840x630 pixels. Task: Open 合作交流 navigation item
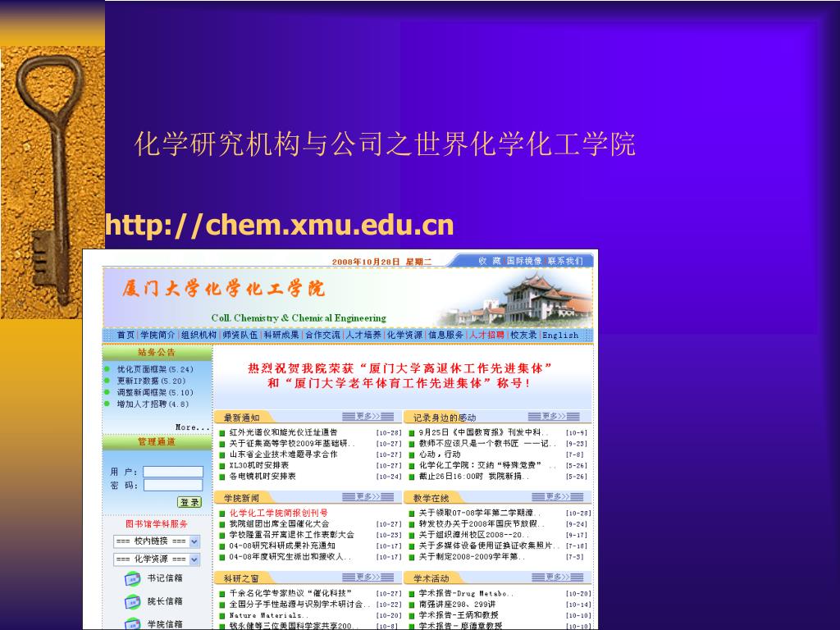(x=322, y=336)
